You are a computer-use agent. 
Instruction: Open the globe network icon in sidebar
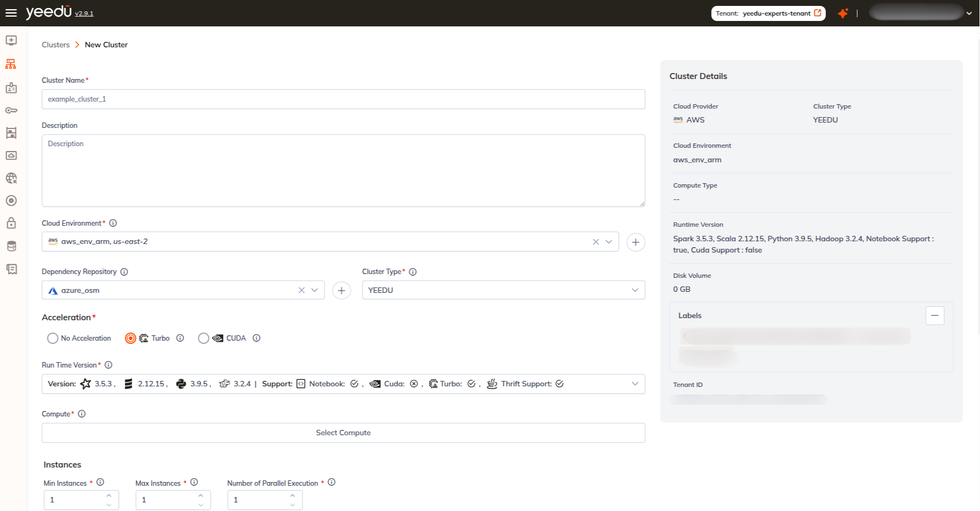[x=11, y=178]
